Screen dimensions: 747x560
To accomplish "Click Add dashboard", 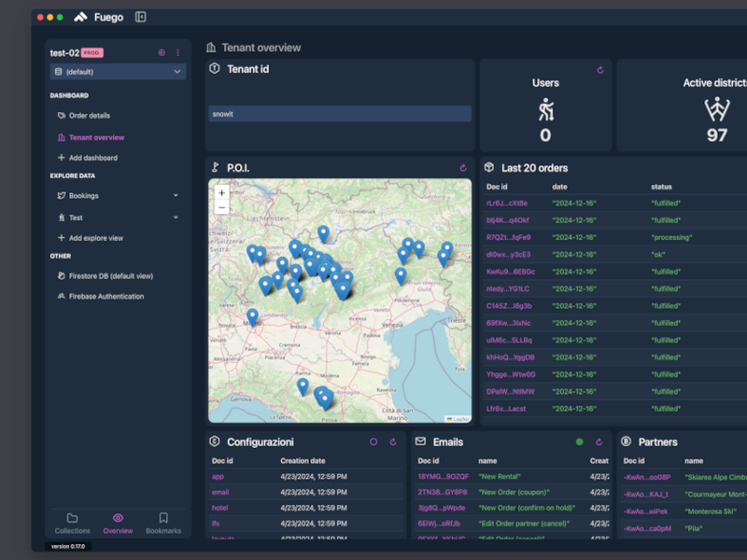I will click(x=92, y=158).
